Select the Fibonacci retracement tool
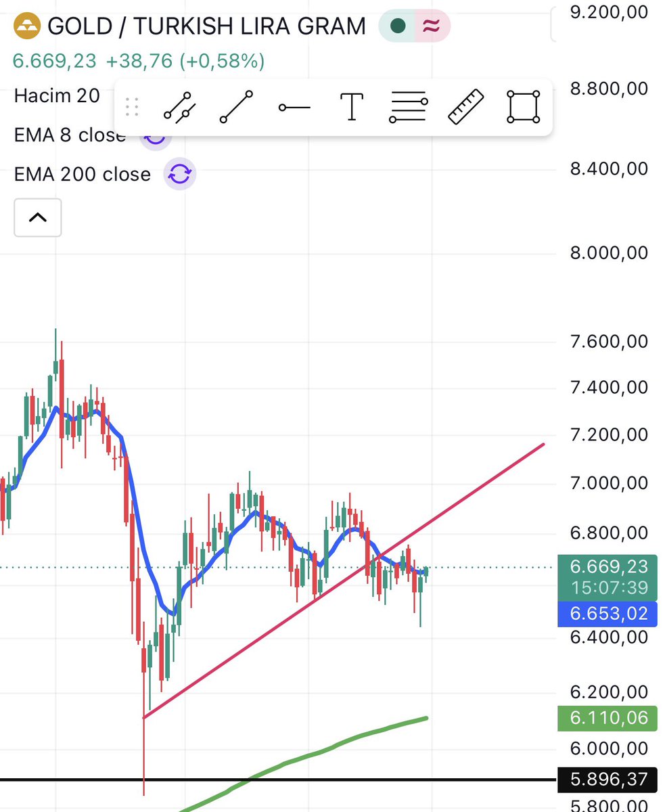Viewport: 665px width, 812px height. (x=409, y=108)
